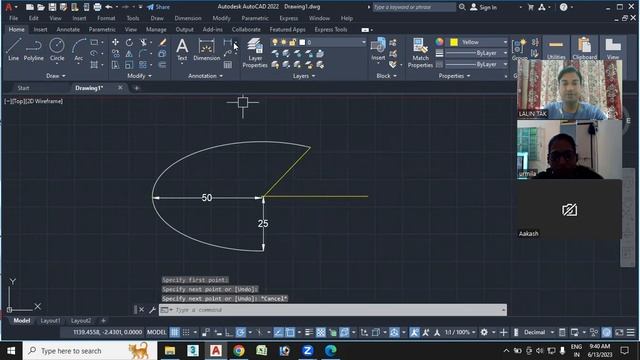Screen dimensions: 640x360
Task: Switch to the Annotate ribbon tab
Action: coord(68,29)
